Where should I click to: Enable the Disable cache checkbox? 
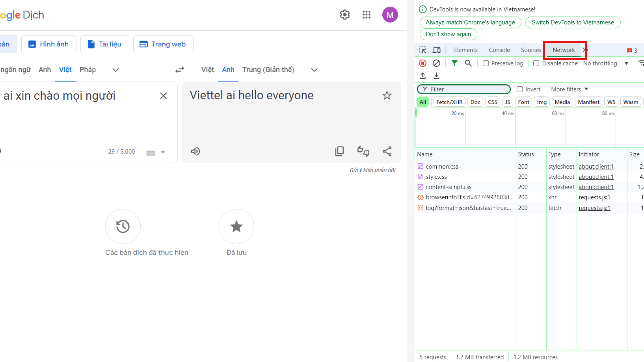536,64
